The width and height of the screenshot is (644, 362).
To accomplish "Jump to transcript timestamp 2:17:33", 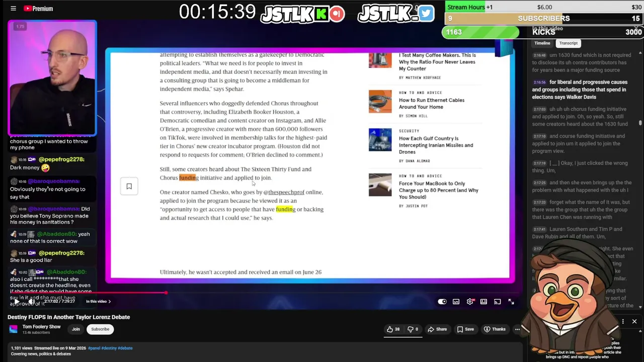I will pyautogui.click(x=540, y=203).
